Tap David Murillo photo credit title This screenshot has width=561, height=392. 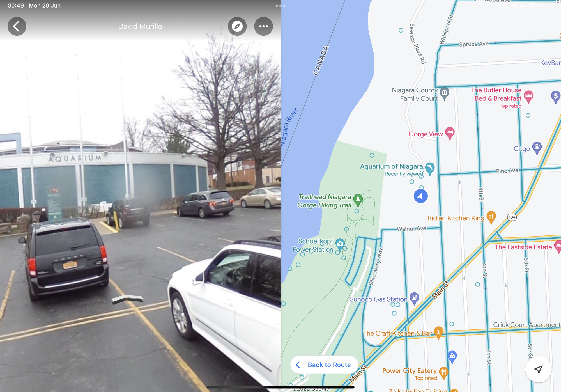pyautogui.click(x=140, y=26)
